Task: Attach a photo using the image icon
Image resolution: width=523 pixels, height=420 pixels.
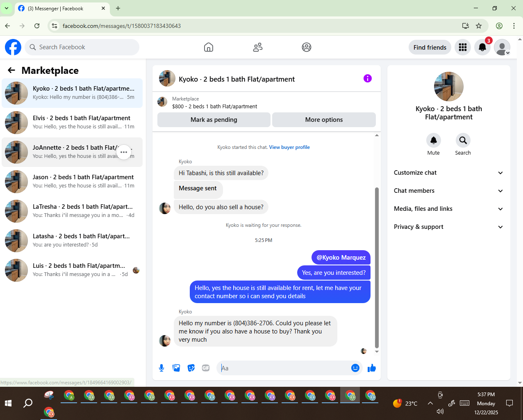Action: 177,368
